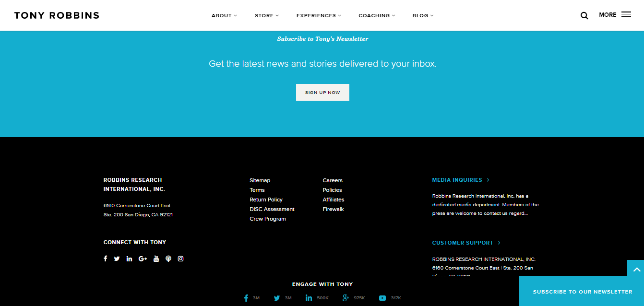This screenshot has height=306, width=644.
Task: Click the 6160 Cornerstone Court East address text
Action: [x=137, y=206]
